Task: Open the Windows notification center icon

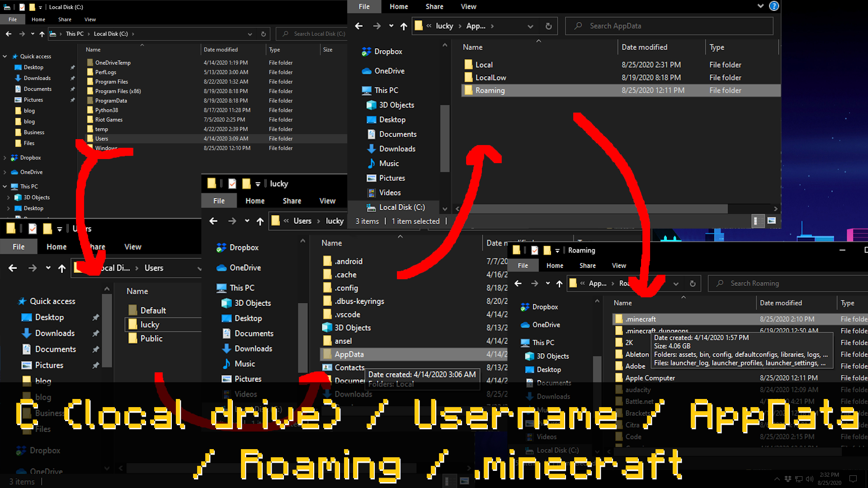Action: (x=853, y=479)
